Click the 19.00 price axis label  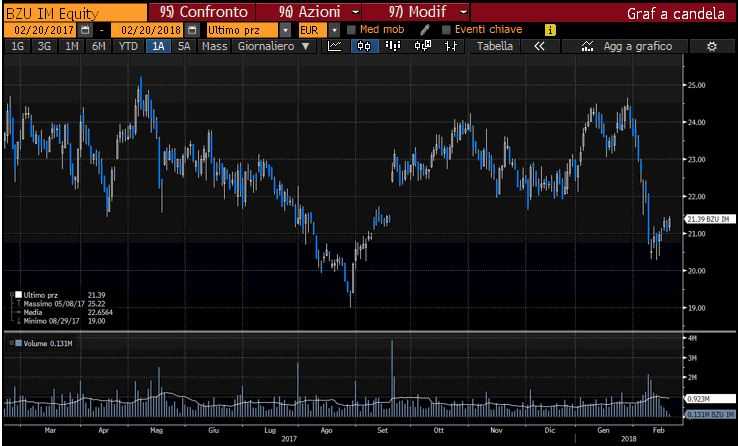click(x=697, y=308)
